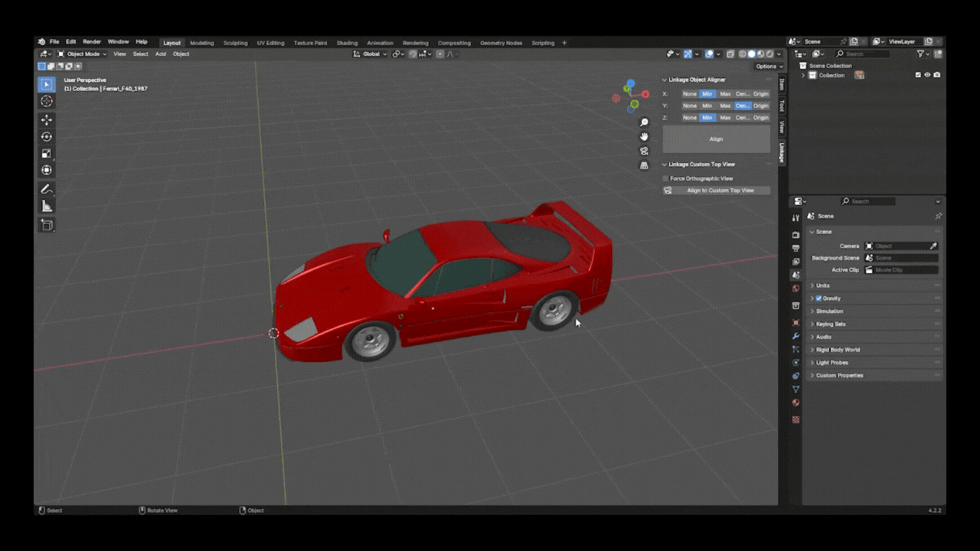
Task: Open the Render properties tab icon
Action: (x=795, y=235)
